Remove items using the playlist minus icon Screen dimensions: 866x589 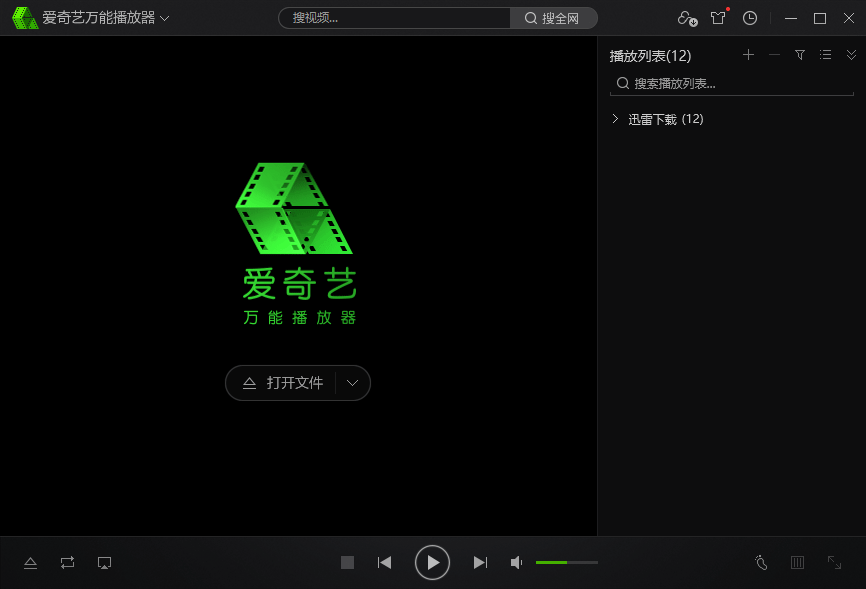tap(774, 55)
